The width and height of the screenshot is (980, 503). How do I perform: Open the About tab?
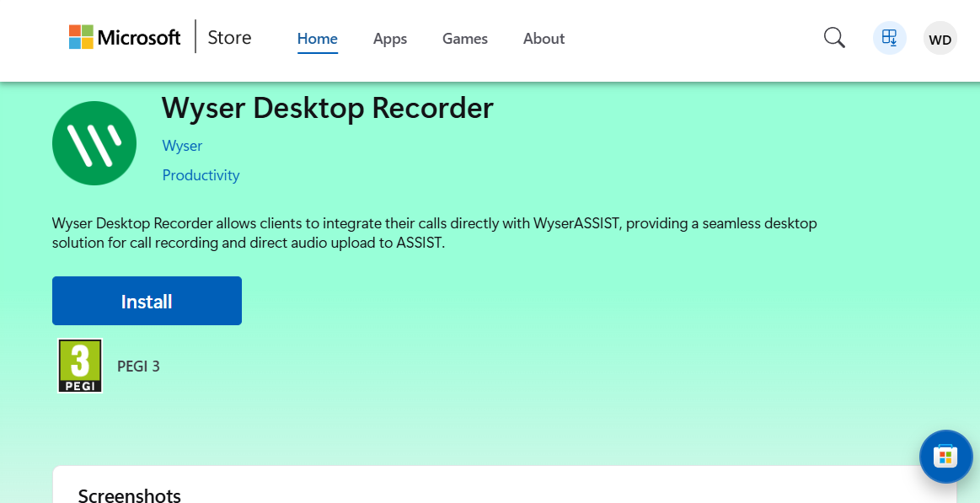544,39
